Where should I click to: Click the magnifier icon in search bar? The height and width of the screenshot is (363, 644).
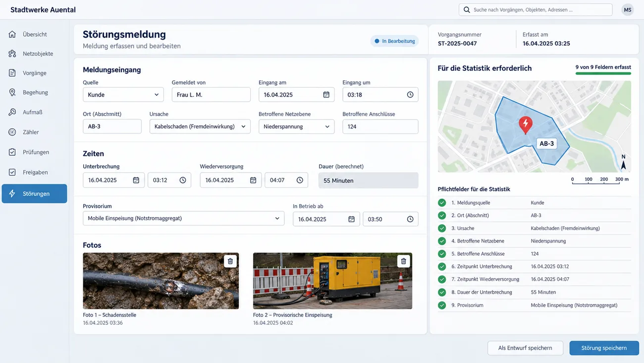point(467,9)
